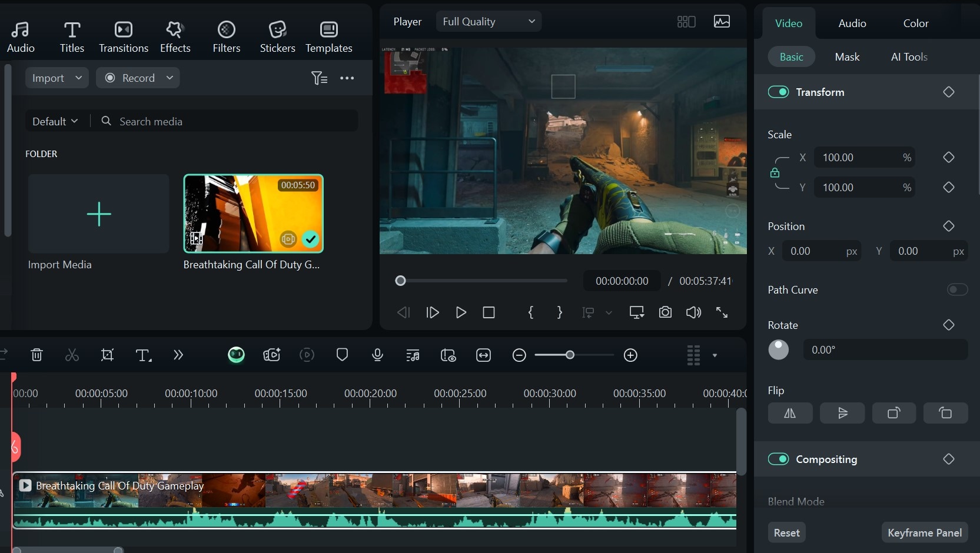
Task: Add keyframe diamond next to Rotate
Action: 948,325
